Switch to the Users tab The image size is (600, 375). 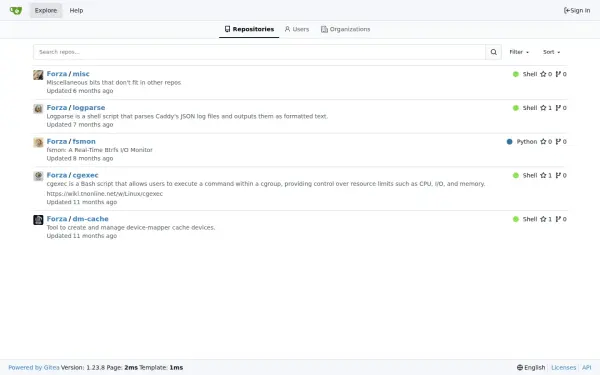297,29
